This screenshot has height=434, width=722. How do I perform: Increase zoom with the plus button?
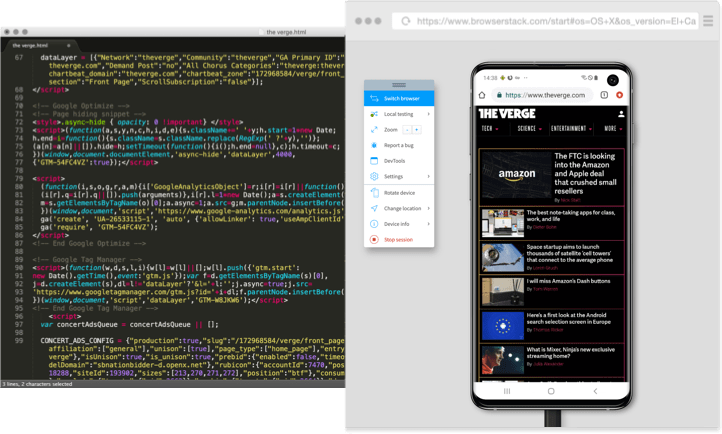point(417,130)
